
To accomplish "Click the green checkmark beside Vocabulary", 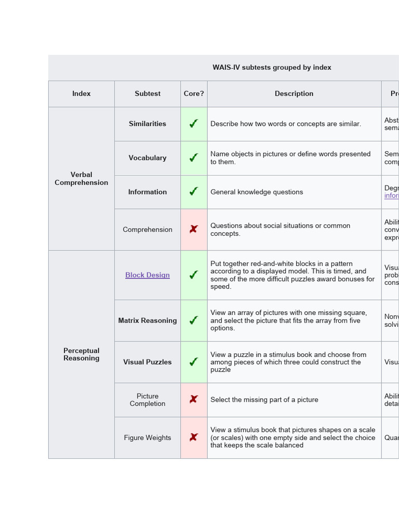I will (194, 157).
